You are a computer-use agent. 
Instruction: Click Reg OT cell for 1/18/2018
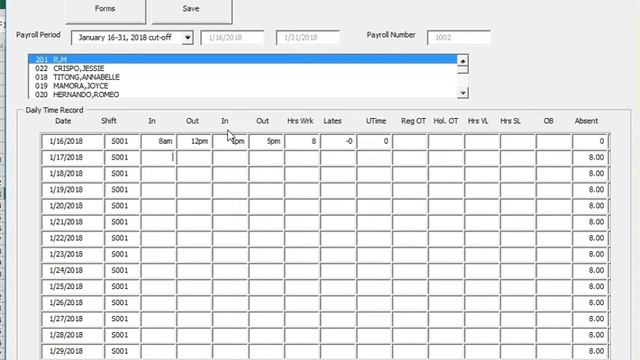click(410, 173)
